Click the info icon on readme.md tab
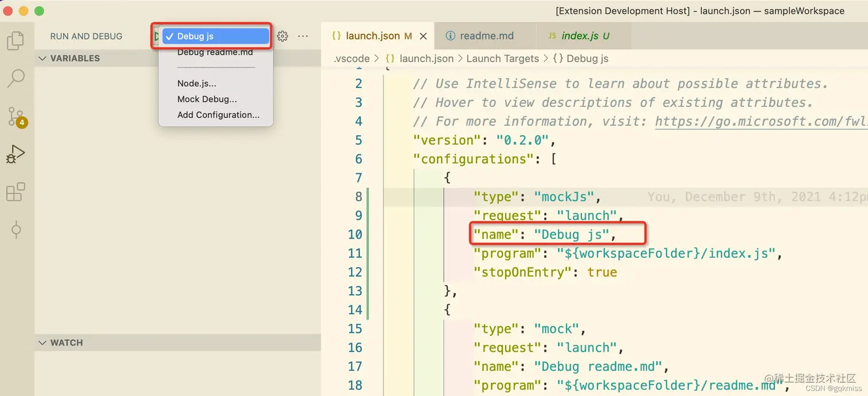868x396 pixels. pos(451,36)
